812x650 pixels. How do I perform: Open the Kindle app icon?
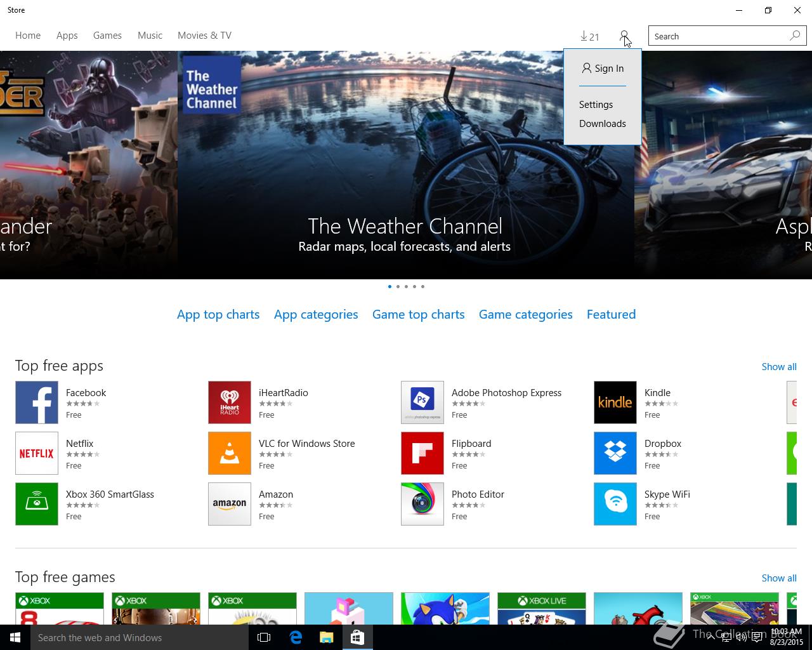pyautogui.click(x=615, y=402)
